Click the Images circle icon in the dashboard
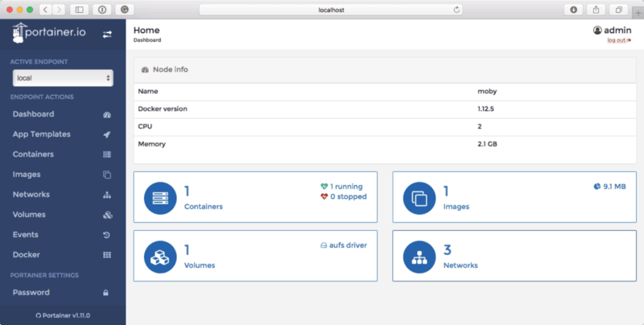Image resolution: width=644 pixels, height=325 pixels. (419, 197)
